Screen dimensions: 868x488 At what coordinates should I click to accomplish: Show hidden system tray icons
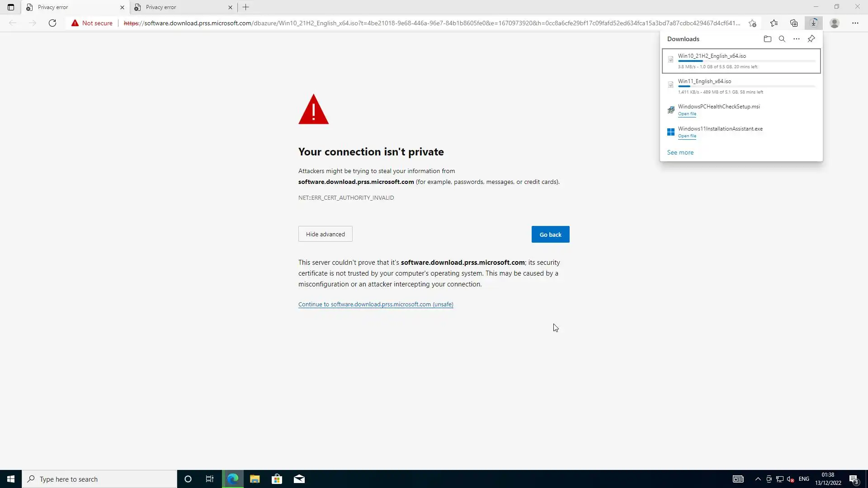758,479
